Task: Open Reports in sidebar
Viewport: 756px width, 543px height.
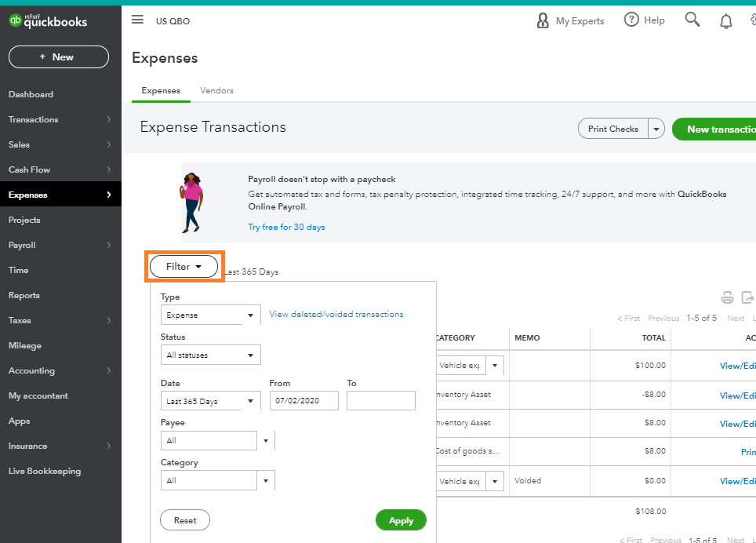Action: (x=24, y=295)
